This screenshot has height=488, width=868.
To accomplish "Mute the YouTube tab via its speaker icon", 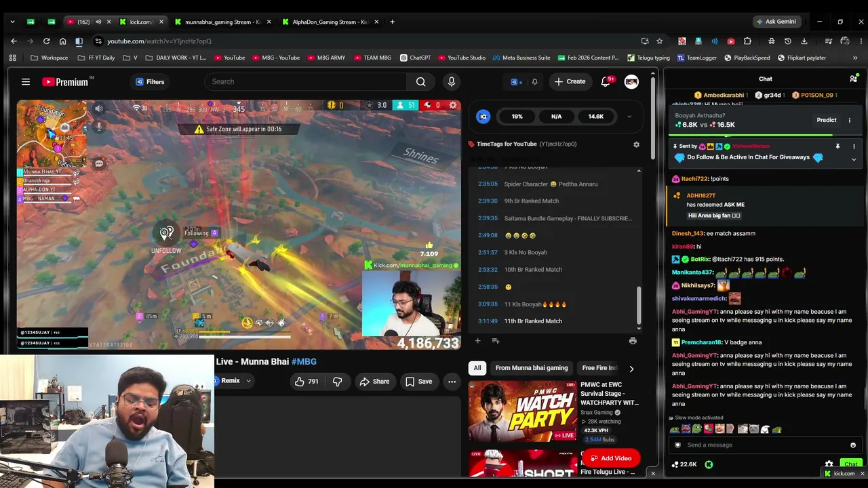I will click(x=98, y=22).
